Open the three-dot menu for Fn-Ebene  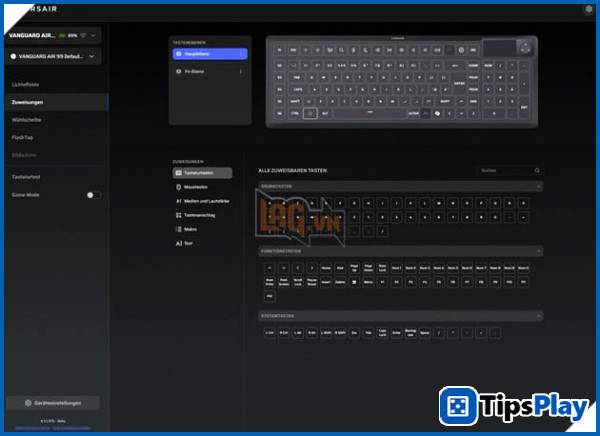(241, 72)
